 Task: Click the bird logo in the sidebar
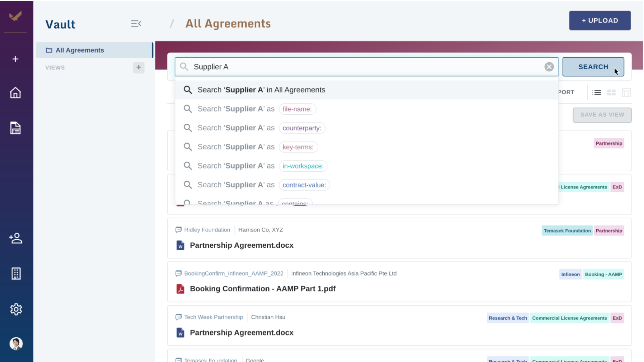tap(15, 16)
